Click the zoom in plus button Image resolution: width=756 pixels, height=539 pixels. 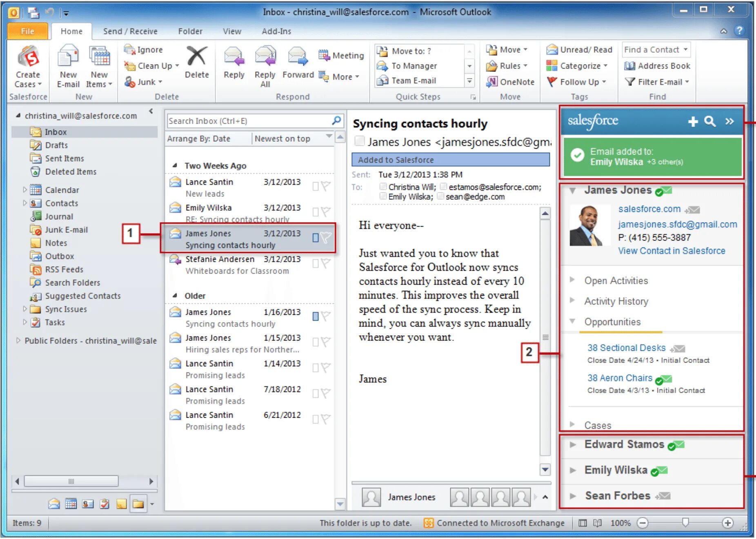point(727,523)
